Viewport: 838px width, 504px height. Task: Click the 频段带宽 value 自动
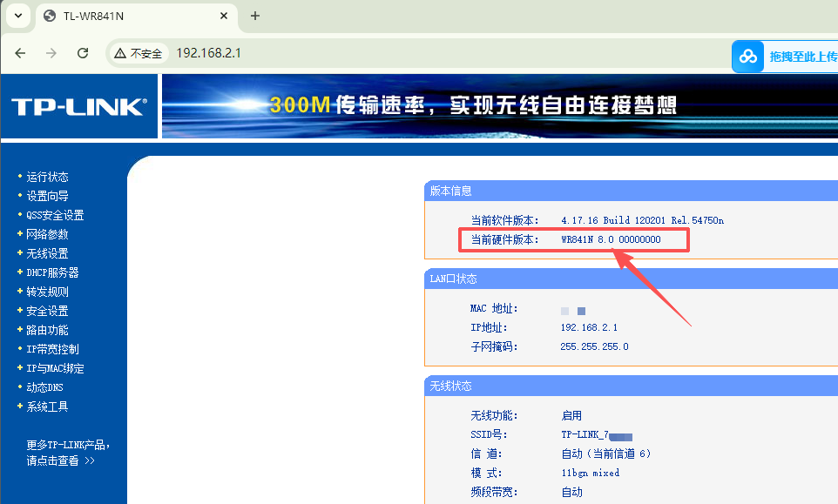(x=571, y=492)
